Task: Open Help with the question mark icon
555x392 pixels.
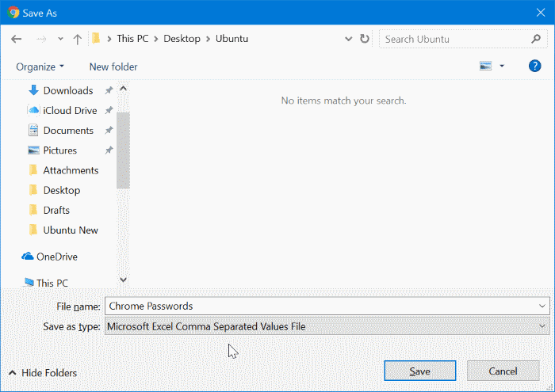Action: point(534,66)
